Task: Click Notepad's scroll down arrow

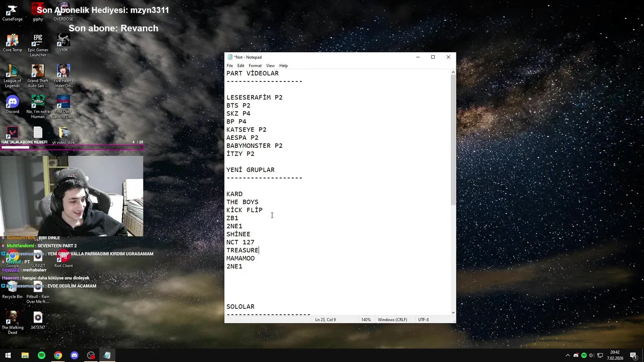Action: 453,312
